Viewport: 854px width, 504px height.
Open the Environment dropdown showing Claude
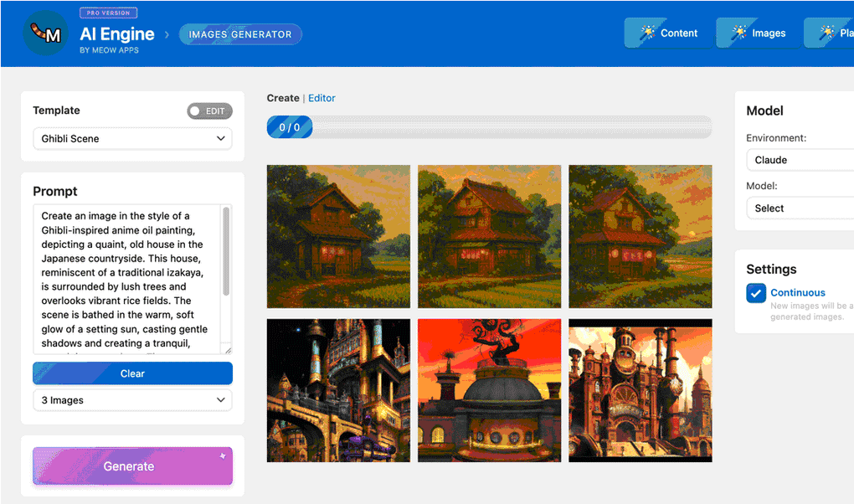800,160
